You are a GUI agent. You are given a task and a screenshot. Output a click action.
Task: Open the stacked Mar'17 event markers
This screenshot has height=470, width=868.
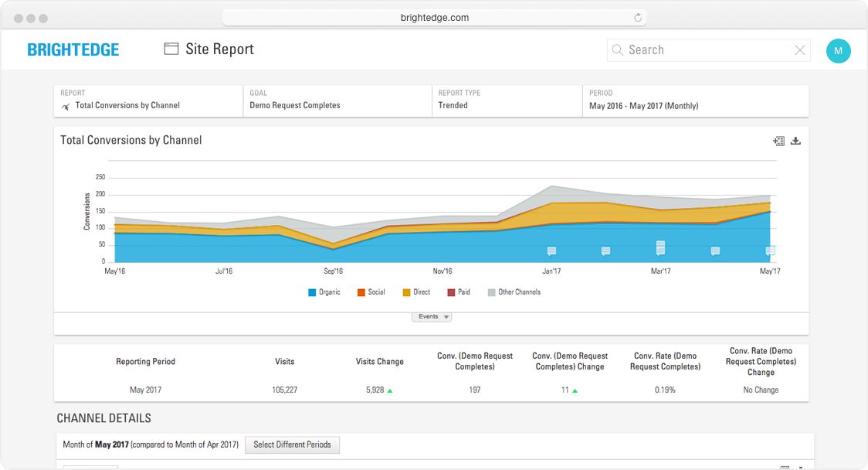660,247
